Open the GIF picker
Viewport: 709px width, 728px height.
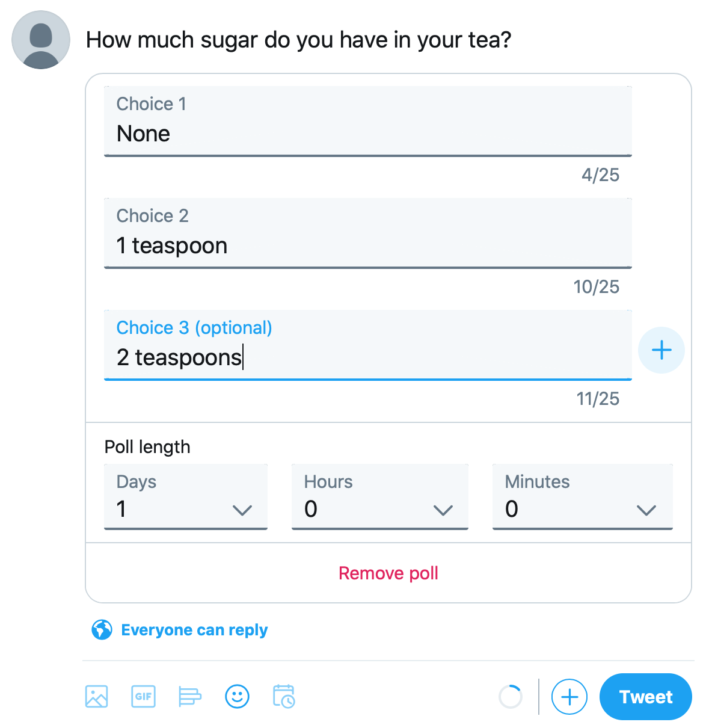click(143, 697)
